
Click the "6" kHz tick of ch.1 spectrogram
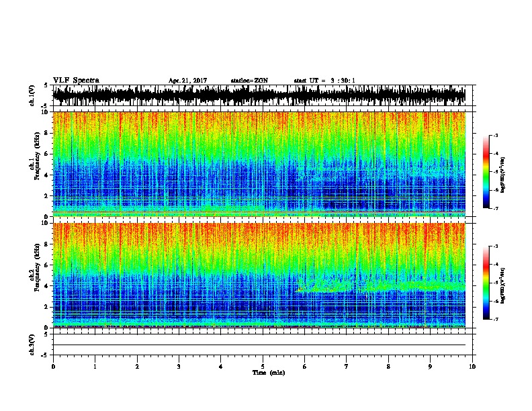(46, 154)
